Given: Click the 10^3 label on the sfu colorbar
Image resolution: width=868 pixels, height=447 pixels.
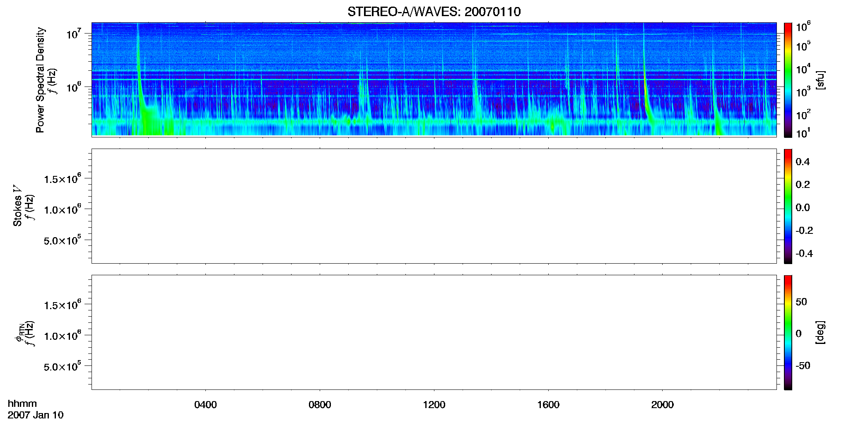Looking at the screenshot, I should coord(803,91).
